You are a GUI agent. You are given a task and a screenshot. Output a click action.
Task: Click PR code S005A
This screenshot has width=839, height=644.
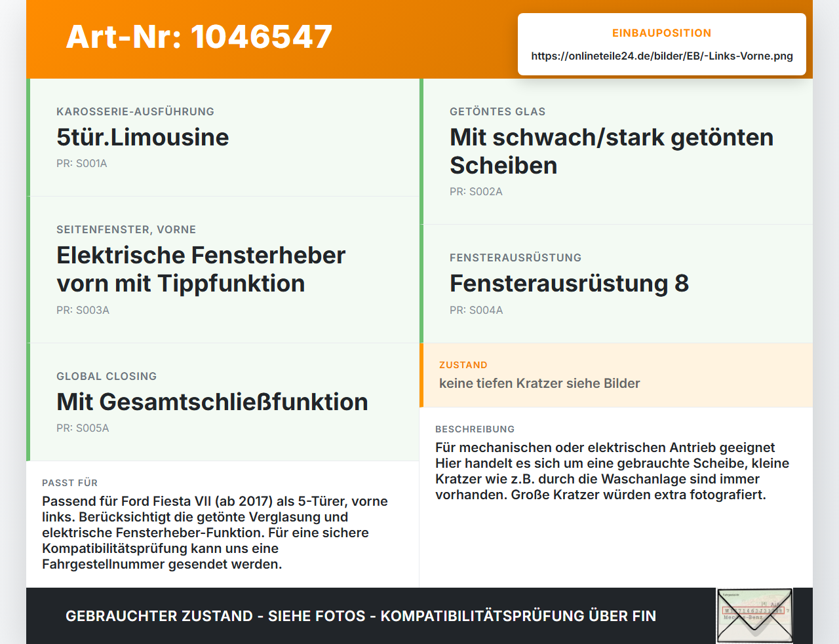pos(83,428)
